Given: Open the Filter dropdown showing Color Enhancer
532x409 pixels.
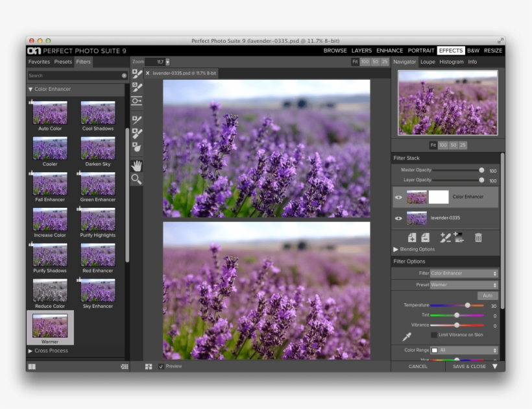Looking at the screenshot, I should coord(463,273).
